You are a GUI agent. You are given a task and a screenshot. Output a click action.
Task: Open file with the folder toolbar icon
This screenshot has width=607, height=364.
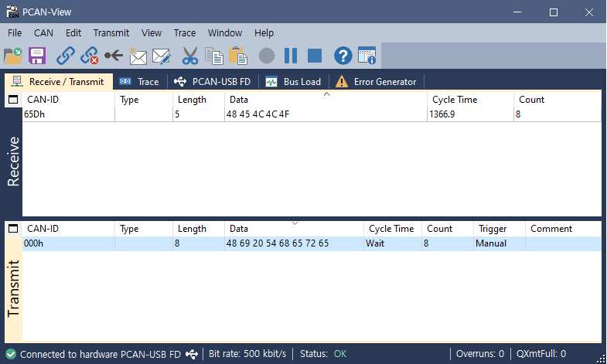tap(13, 56)
